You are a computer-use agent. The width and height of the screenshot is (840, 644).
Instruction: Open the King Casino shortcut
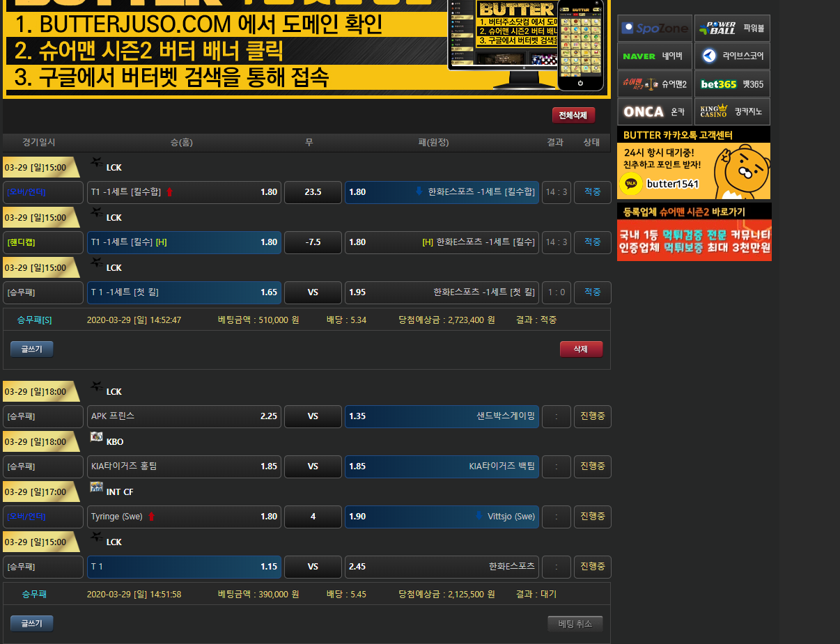(x=732, y=112)
